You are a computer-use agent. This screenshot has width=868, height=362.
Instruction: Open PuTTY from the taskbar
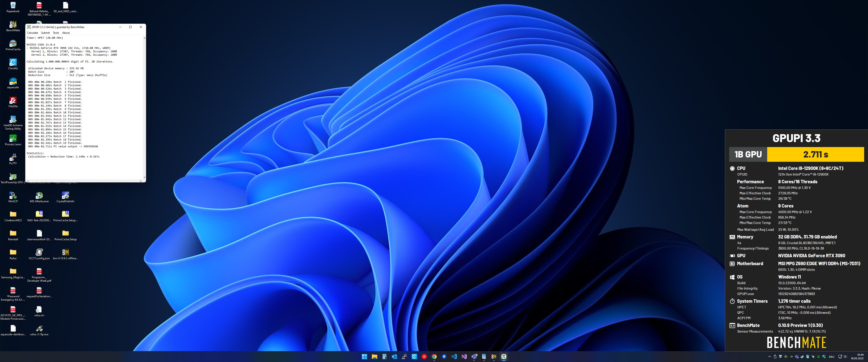(404, 357)
